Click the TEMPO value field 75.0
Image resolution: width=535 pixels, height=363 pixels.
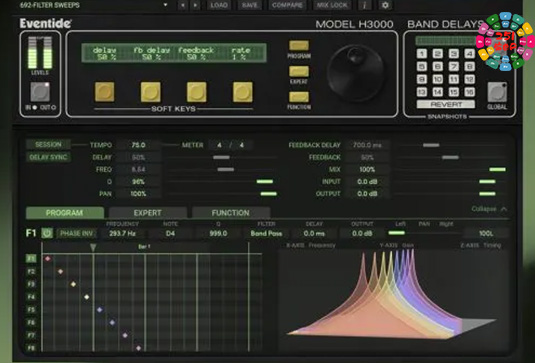click(x=138, y=145)
